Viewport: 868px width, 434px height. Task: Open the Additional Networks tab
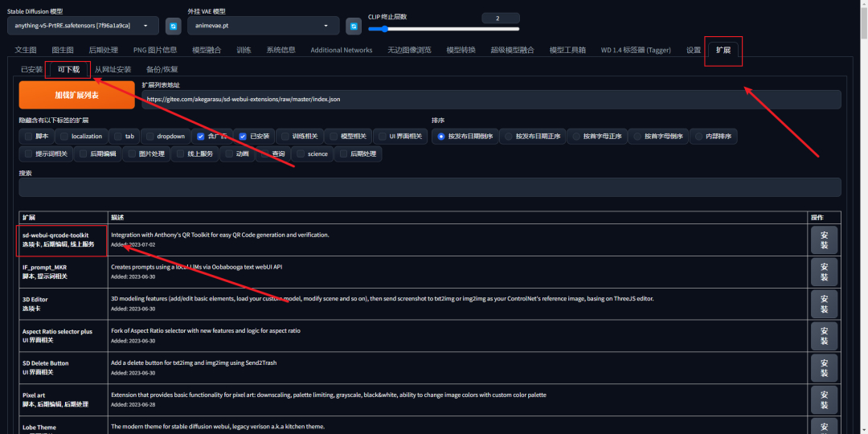tap(342, 50)
